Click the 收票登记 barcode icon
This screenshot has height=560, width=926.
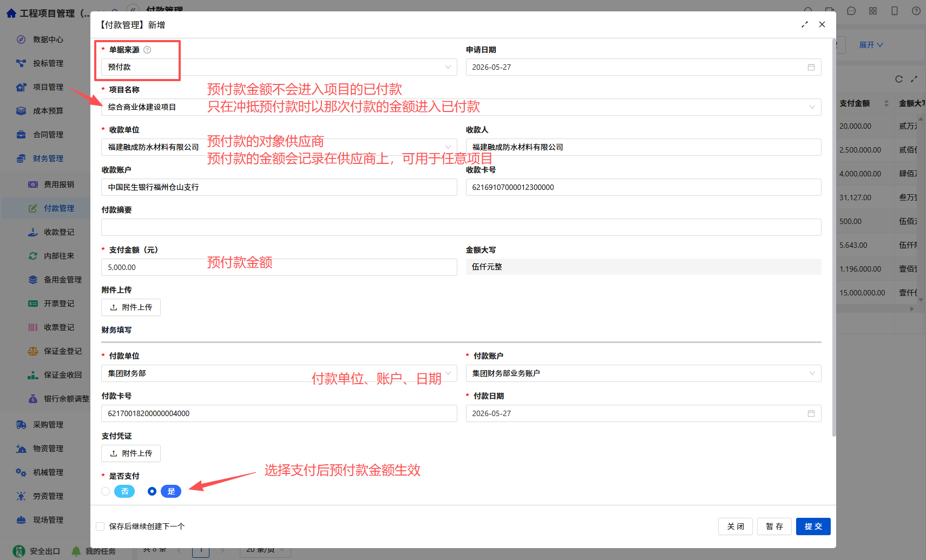tap(33, 327)
